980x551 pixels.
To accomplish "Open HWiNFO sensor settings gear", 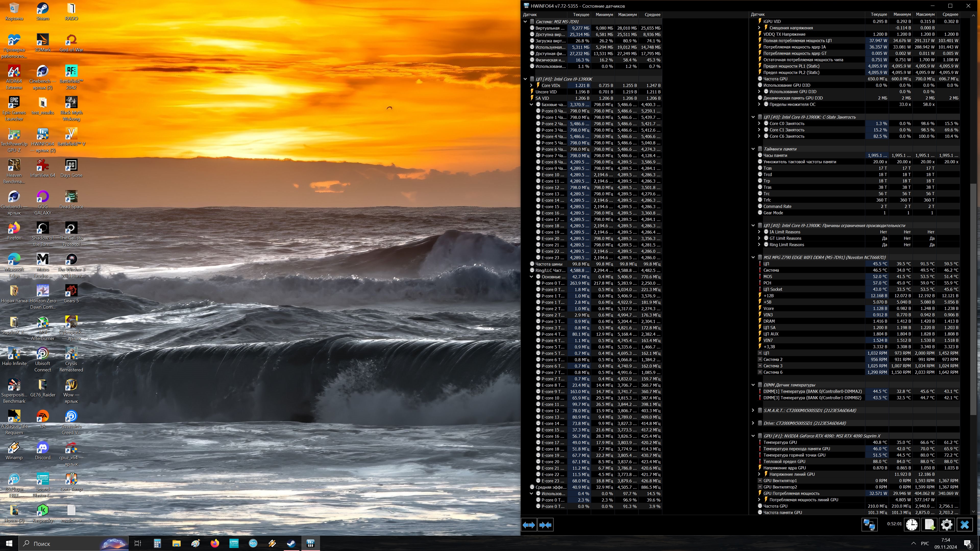I will pos(947,525).
